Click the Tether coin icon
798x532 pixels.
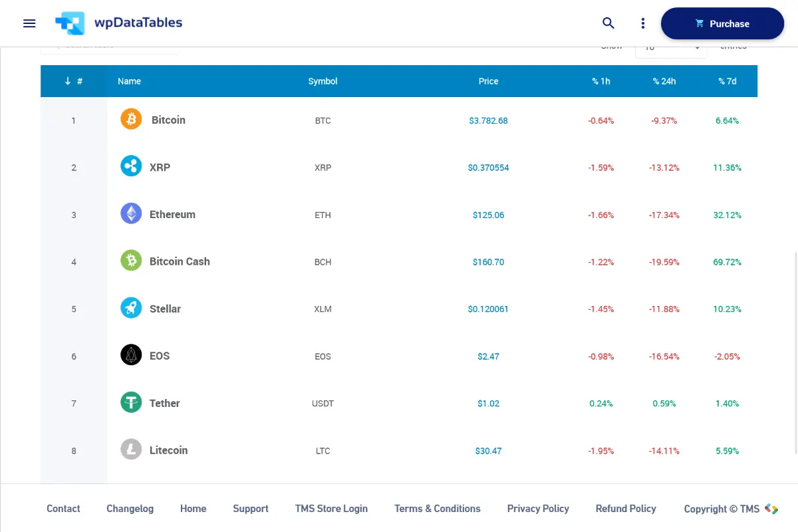click(x=131, y=402)
